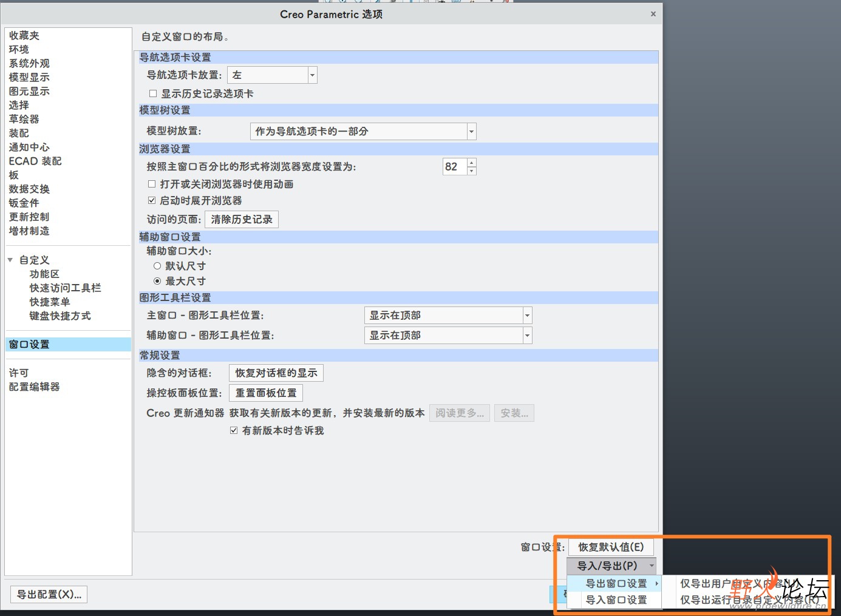Click 重置面板位置 button
Image resolution: width=841 pixels, height=616 pixels.
click(x=266, y=393)
